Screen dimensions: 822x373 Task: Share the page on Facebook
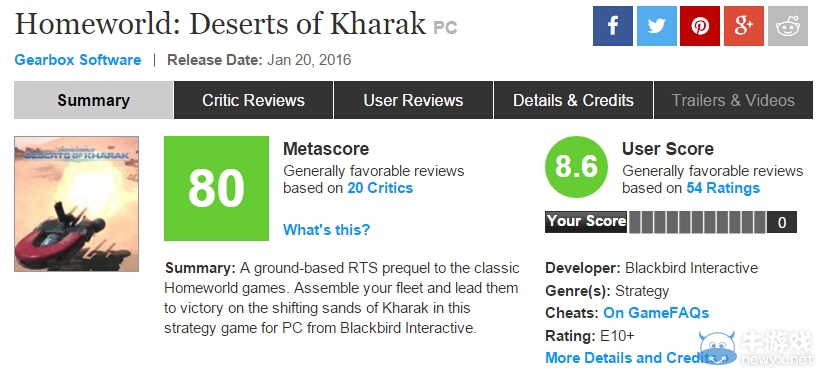613,26
